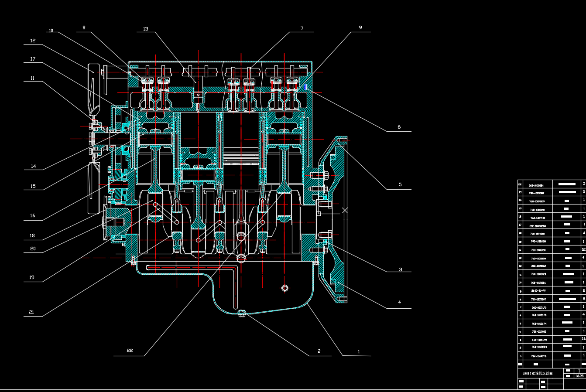Select the blue marker on cylinder head
The height and width of the screenshot is (392, 586).
click(x=306, y=87)
